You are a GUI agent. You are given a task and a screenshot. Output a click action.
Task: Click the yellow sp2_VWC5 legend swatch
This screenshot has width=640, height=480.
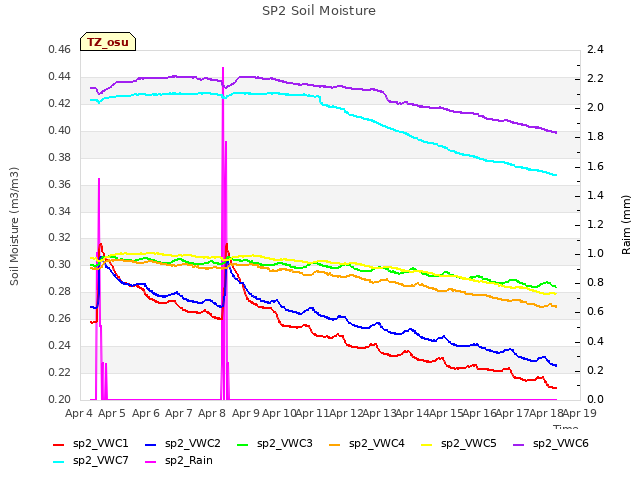click(x=427, y=444)
